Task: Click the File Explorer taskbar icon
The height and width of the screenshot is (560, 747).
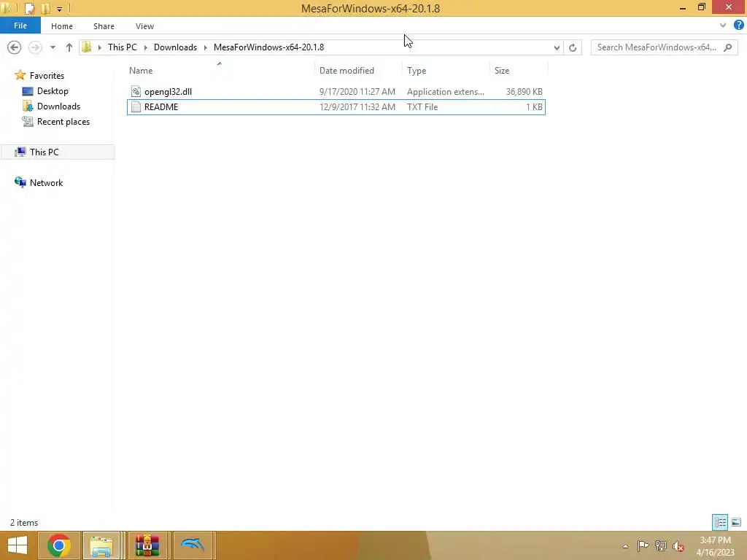Action: click(x=101, y=545)
